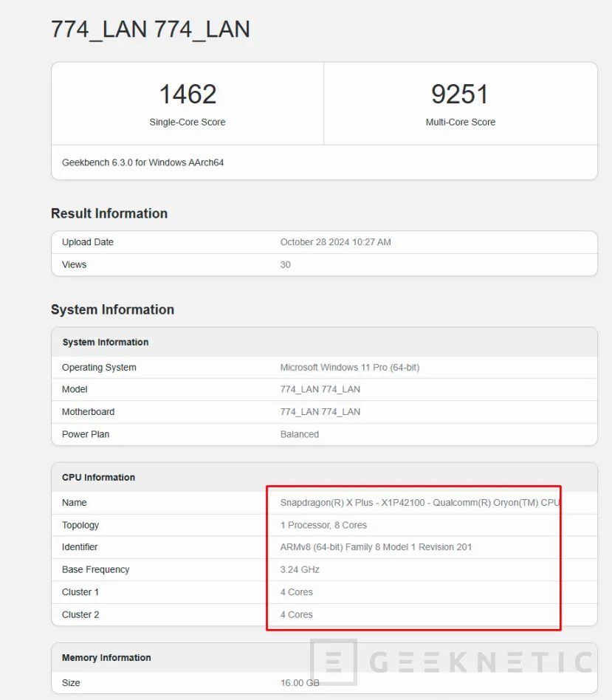Screen dimensions: 612x700
Task: Click the Power Plan label
Action: point(85,434)
